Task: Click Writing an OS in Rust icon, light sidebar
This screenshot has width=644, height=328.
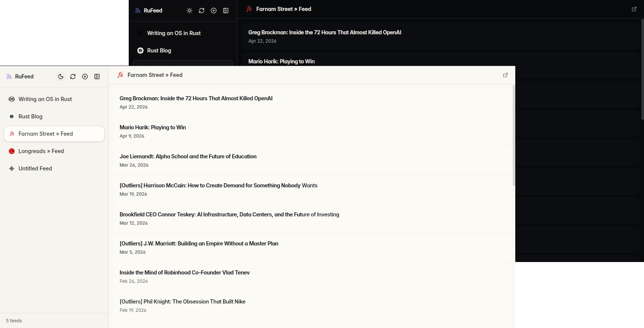Action: [x=12, y=99]
